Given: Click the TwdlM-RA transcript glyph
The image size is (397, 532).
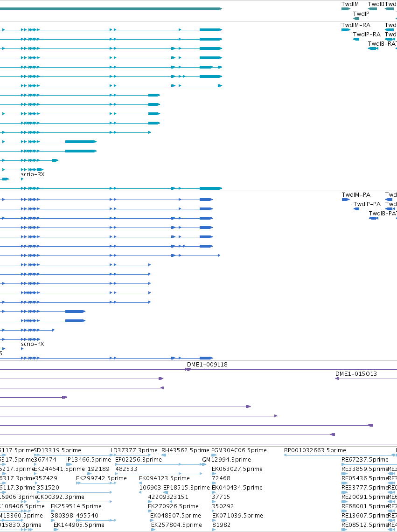Looking at the screenshot, I should 346,30.
